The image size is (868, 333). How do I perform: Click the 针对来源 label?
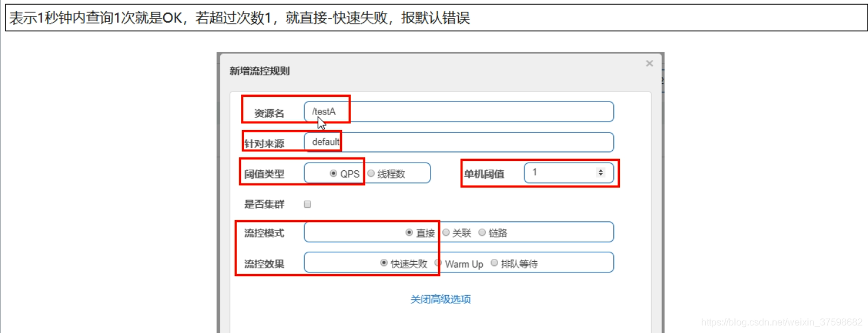pyautogui.click(x=264, y=144)
